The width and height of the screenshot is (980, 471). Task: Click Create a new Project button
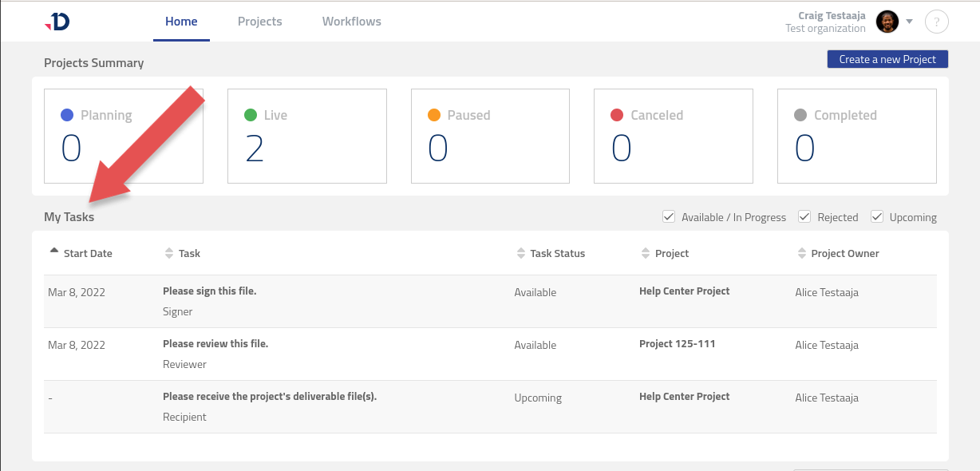tap(887, 59)
